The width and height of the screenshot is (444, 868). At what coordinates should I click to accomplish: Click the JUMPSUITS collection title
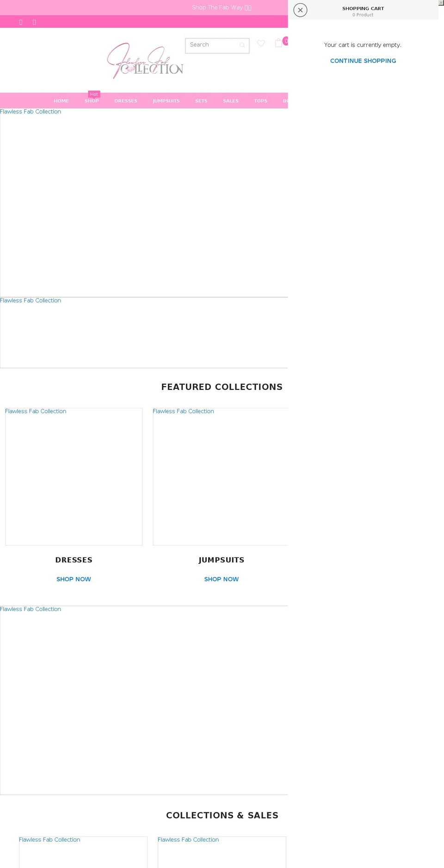click(222, 560)
